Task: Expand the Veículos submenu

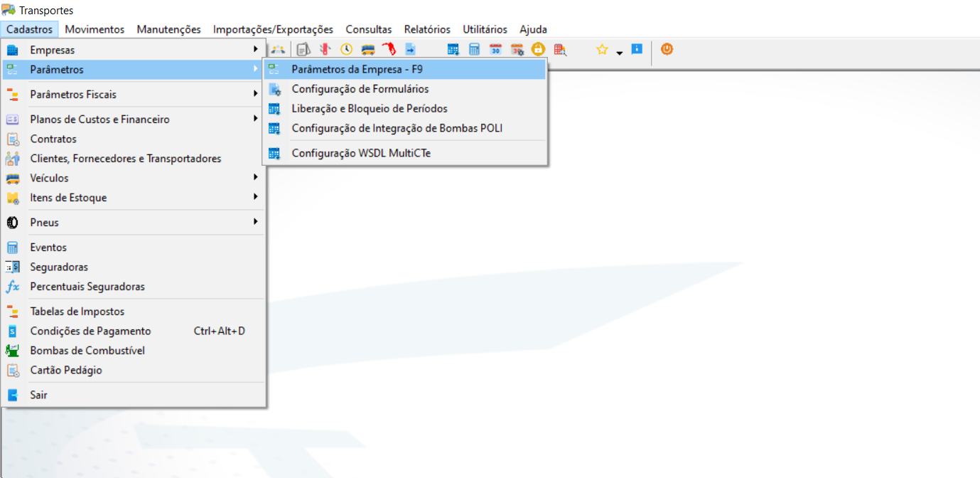Action: click(133, 178)
